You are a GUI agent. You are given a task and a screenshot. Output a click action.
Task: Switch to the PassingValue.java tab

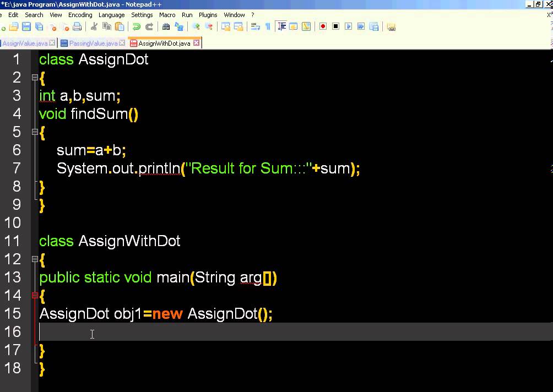[93, 43]
